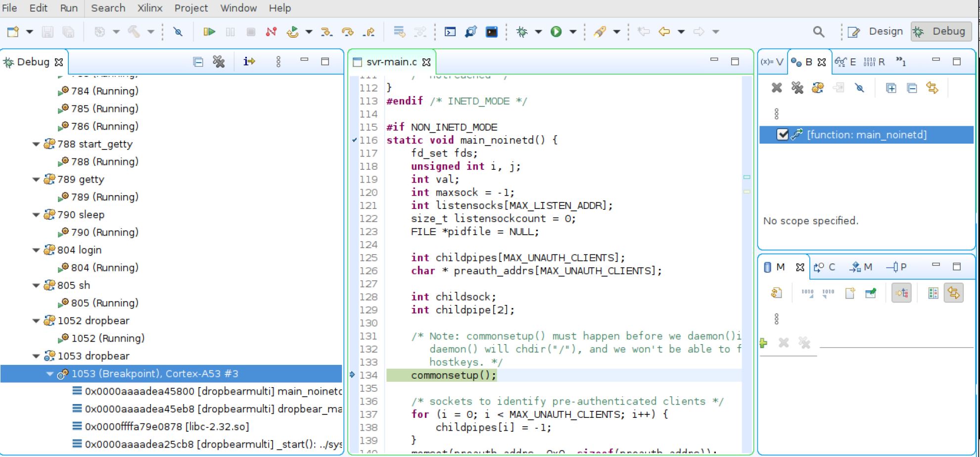Image resolution: width=980 pixels, height=457 pixels.
Task: Click the Step Return toolbar icon
Action: tap(369, 32)
